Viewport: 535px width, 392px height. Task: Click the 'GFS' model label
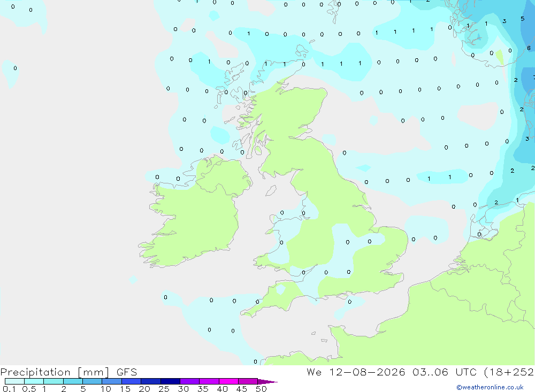click(x=127, y=372)
